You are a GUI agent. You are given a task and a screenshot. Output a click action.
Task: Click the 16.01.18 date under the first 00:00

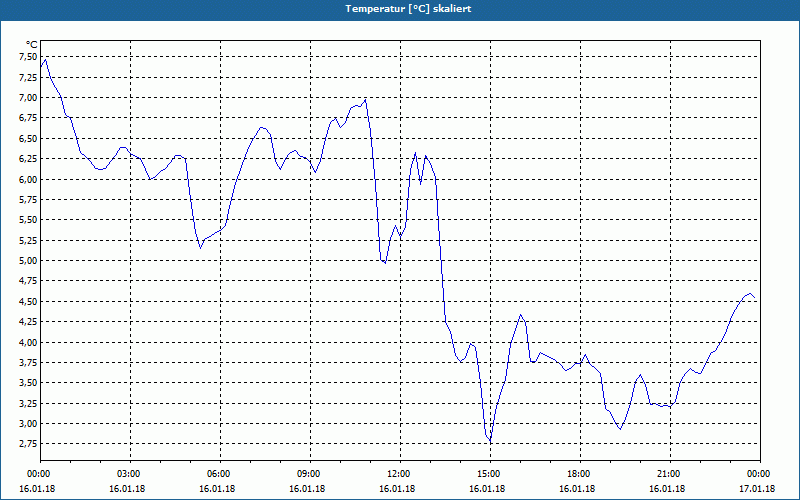37,489
